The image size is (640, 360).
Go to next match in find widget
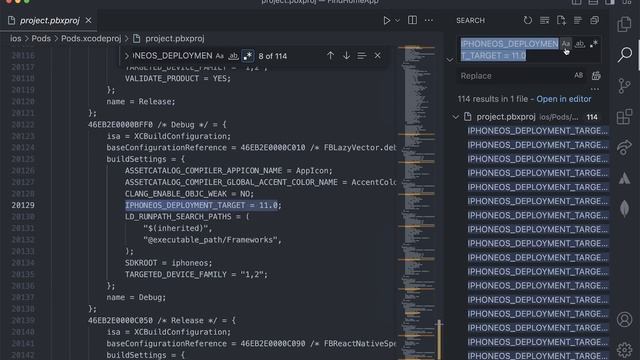point(346,56)
